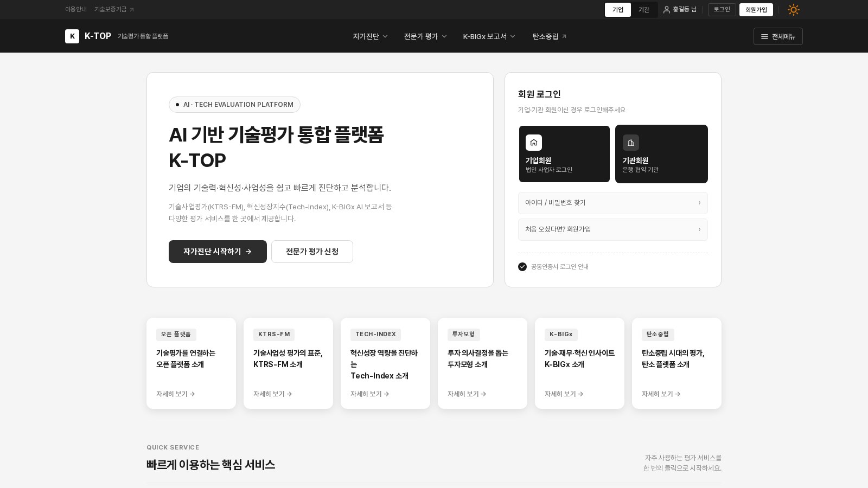Select the 기업회원 login card
The height and width of the screenshot is (488, 868).
coord(564,154)
